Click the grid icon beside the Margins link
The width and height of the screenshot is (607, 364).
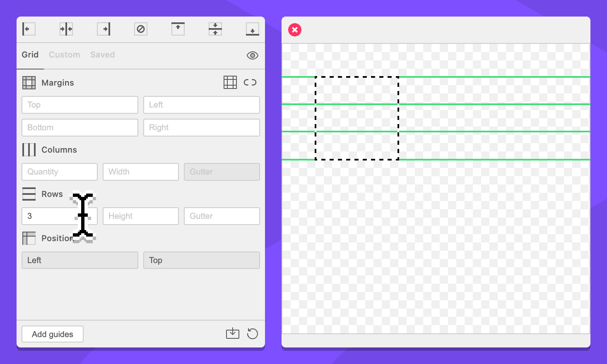pyautogui.click(x=230, y=82)
